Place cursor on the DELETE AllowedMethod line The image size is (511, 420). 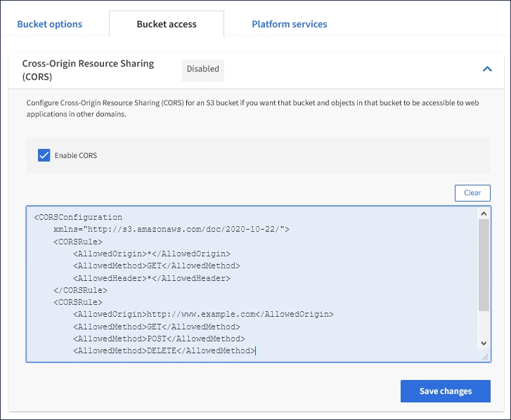164,350
